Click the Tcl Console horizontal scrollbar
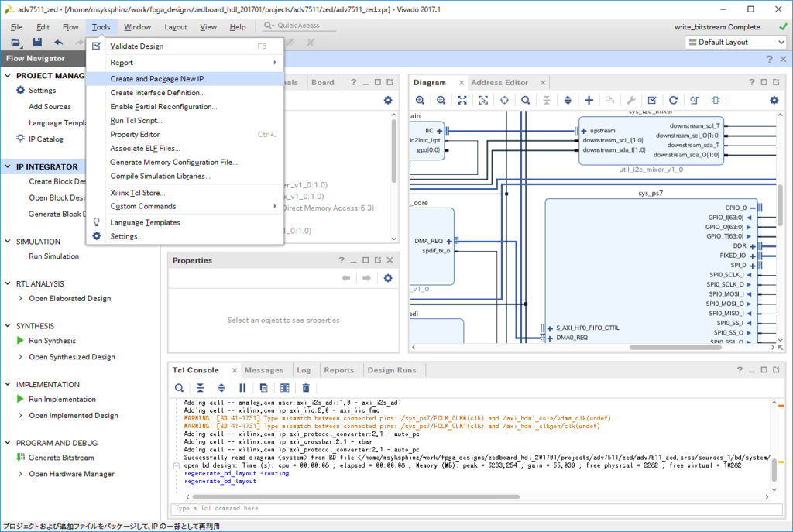The height and width of the screenshot is (532, 793). point(355,497)
